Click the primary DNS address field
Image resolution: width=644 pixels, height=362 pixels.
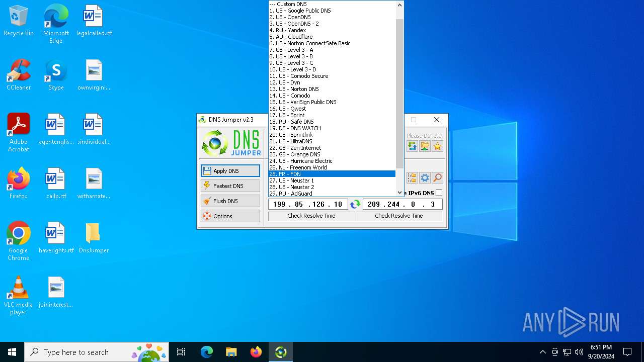point(308,204)
